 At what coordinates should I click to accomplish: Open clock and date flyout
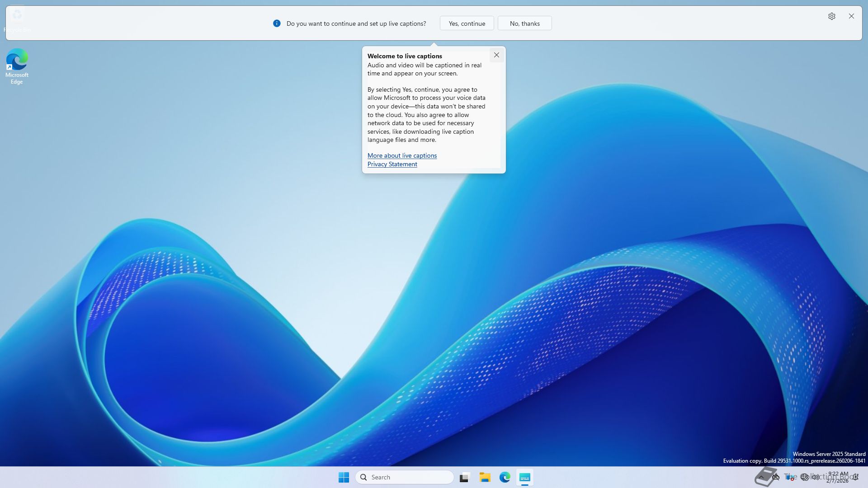(x=838, y=477)
